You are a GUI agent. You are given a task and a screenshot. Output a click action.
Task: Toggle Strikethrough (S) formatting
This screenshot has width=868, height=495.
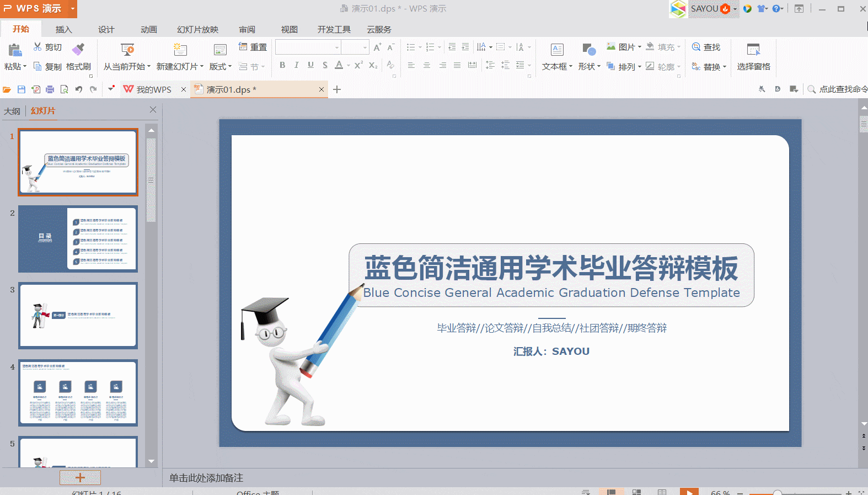click(325, 65)
